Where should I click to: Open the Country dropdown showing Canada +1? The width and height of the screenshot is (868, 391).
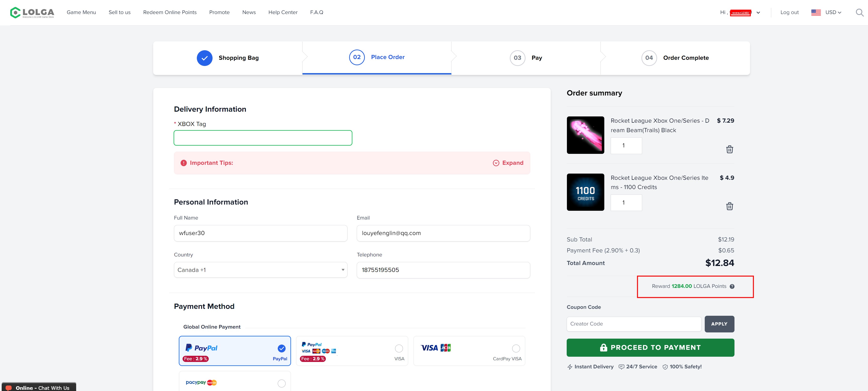260,270
